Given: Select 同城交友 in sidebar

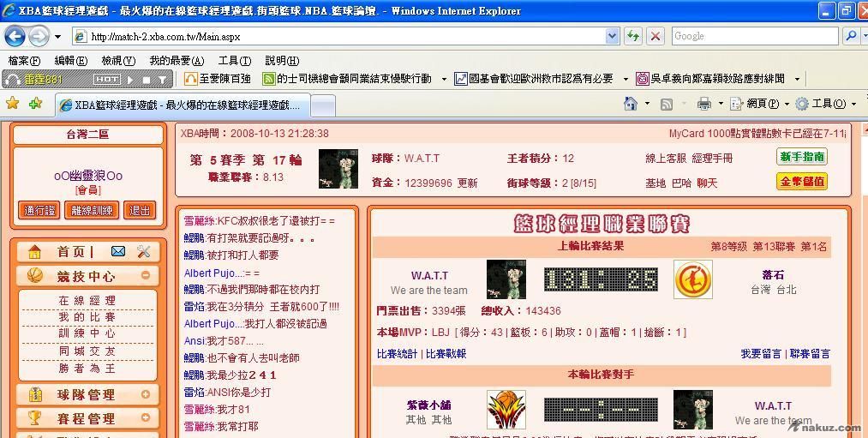Looking at the screenshot, I should [87, 351].
